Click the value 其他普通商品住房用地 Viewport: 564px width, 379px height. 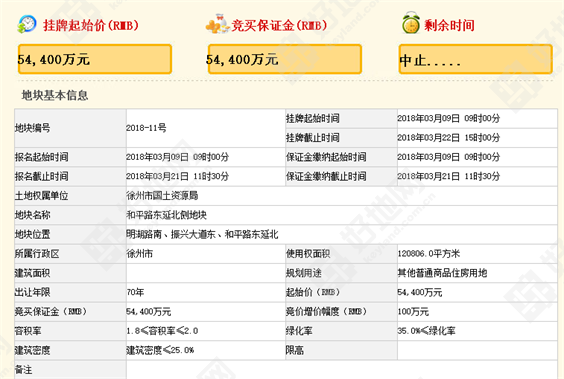point(442,274)
